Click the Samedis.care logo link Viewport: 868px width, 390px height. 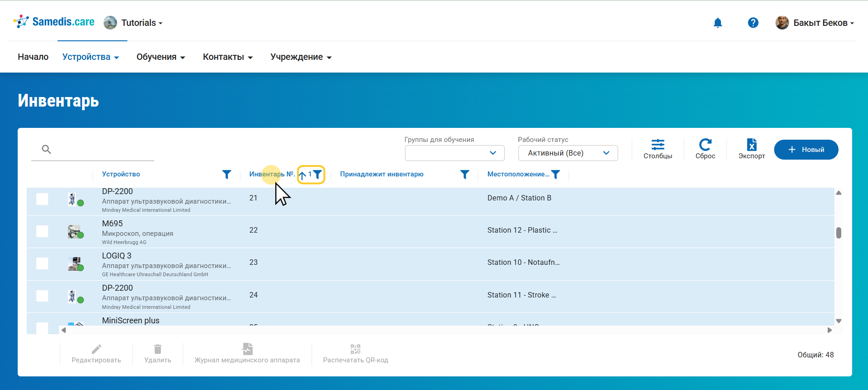click(54, 22)
